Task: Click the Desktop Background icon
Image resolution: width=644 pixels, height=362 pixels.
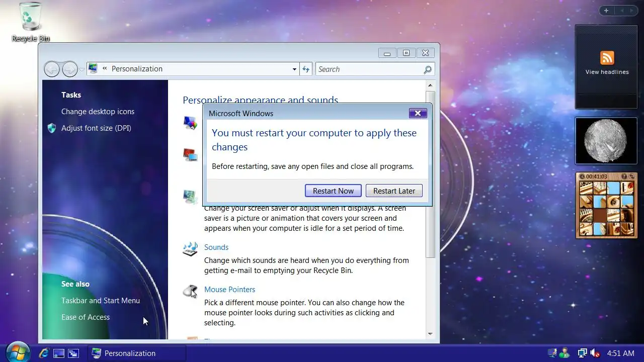Action: pos(190,155)
